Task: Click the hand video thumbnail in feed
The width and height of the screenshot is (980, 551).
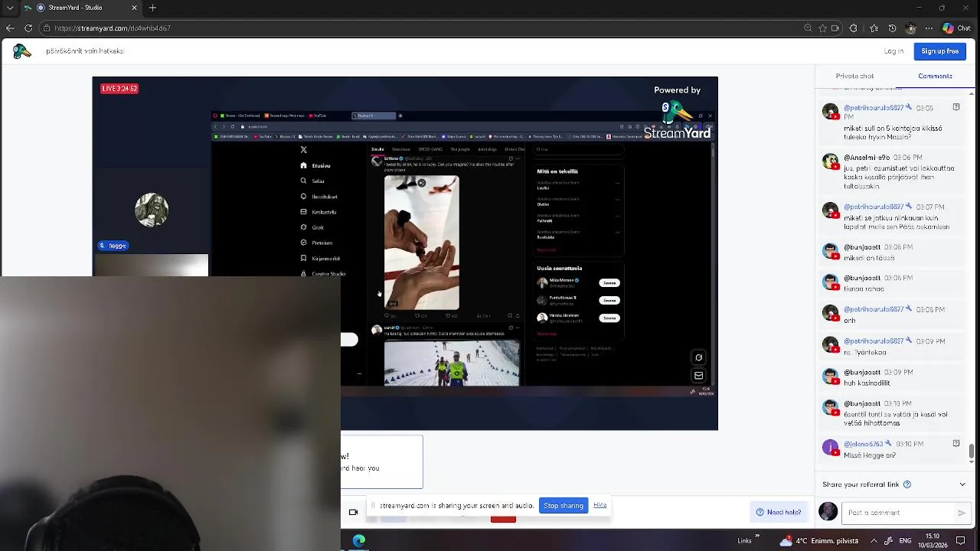Action: point(421,243)
